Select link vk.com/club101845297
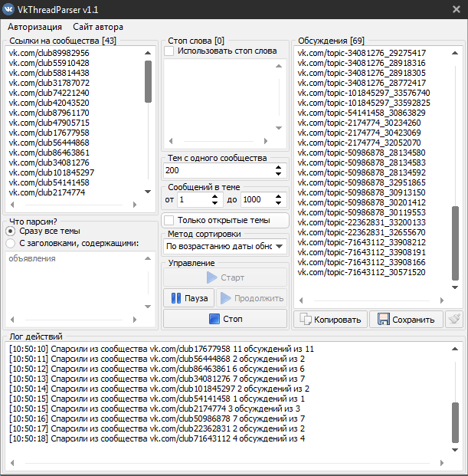This screenshot has width=468, height=476. tap(51, 172)
